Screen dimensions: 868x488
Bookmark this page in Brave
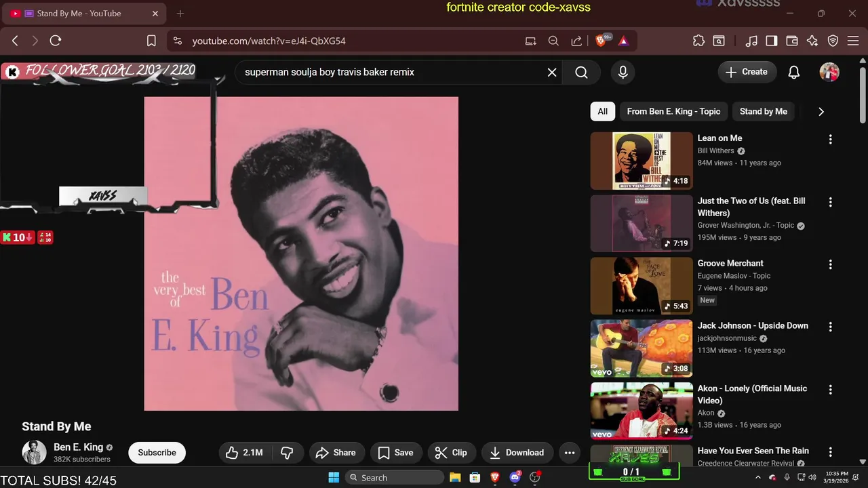152,41
